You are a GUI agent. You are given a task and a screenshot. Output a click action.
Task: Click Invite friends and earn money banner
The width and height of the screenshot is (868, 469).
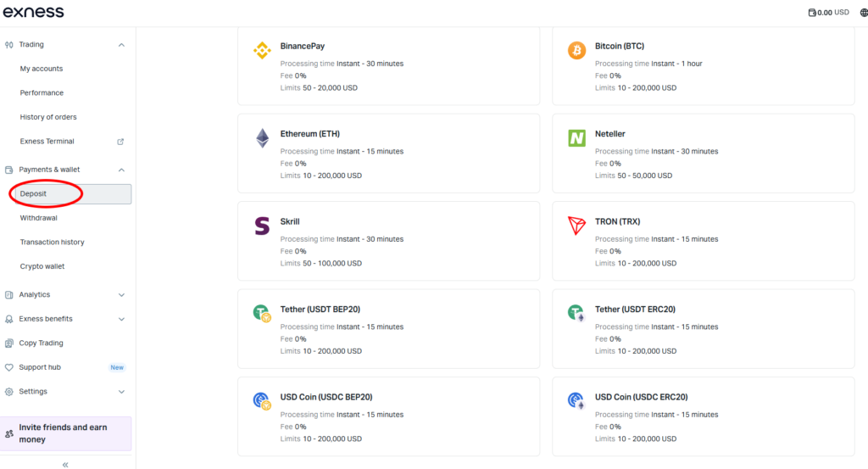point(68,433)
